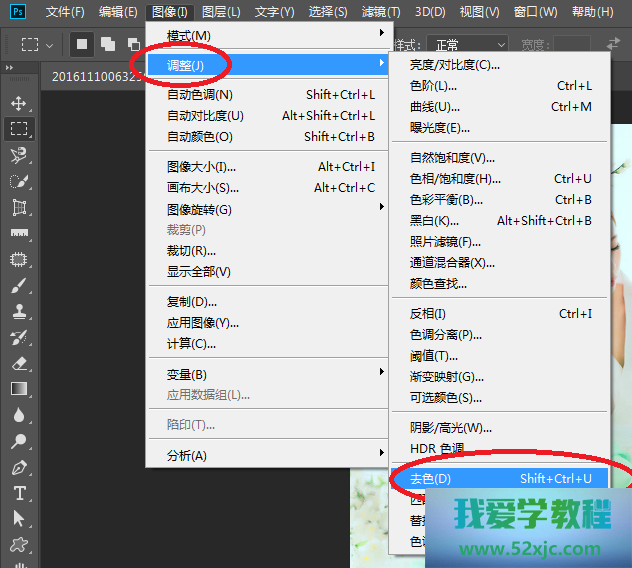This screenshot has height=568, width=632.
Task: Select the Lasso tool in toolbar
Action: [19, 155]
